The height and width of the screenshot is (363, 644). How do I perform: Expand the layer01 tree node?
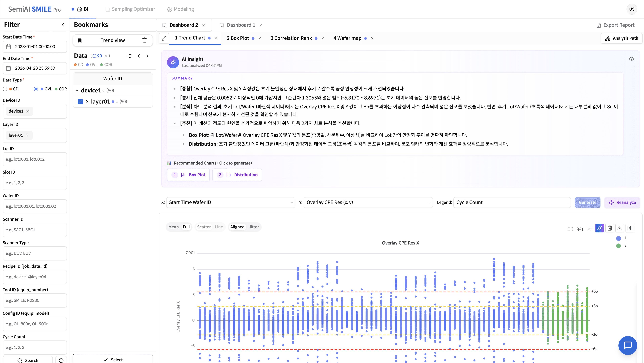coord(87,102)
